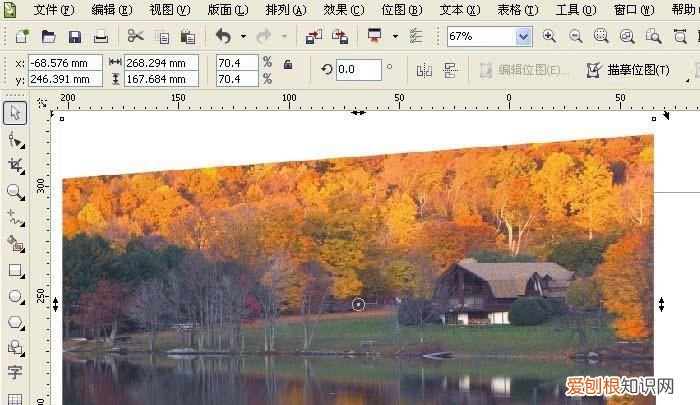Expand the application launcher dropdown arrow
Viewport: 700px width, 405px height.
[x=395, y=37]
